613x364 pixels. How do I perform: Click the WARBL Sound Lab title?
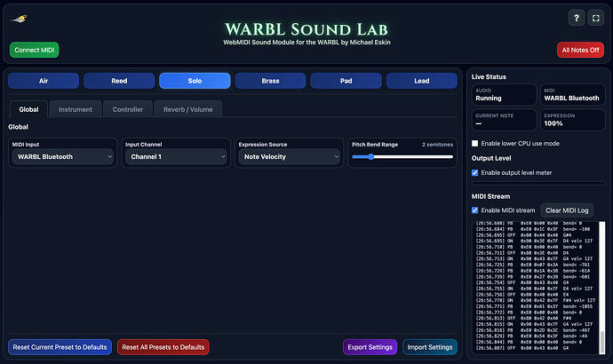(306, 29)
